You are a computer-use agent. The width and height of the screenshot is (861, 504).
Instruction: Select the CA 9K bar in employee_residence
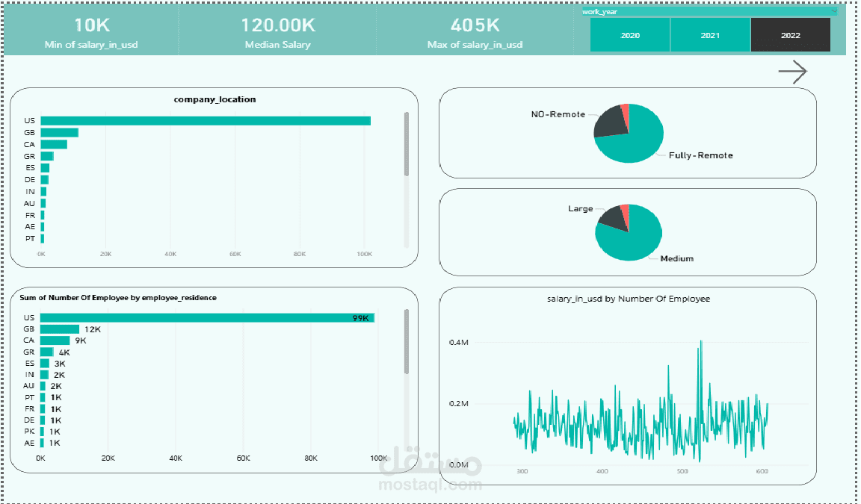pos(55,340)
